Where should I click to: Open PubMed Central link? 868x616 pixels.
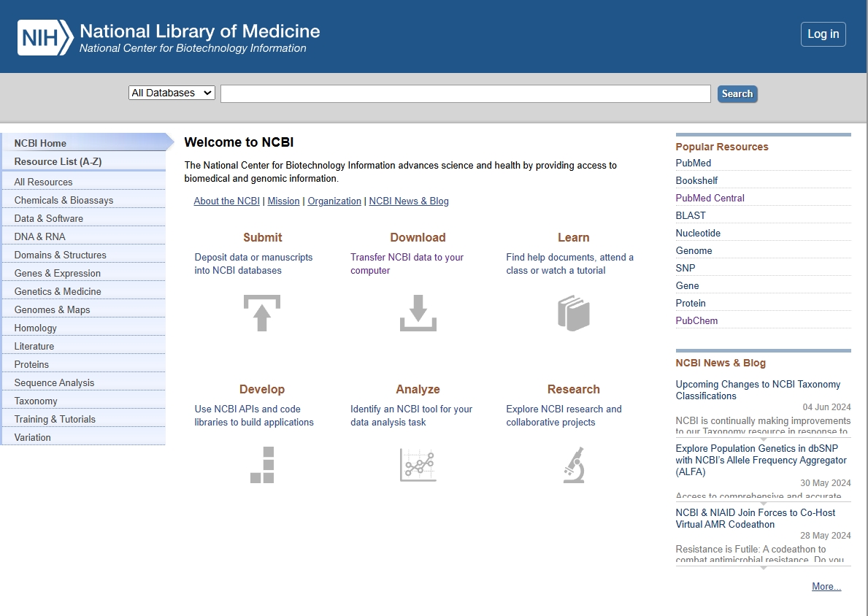point(710,198)
